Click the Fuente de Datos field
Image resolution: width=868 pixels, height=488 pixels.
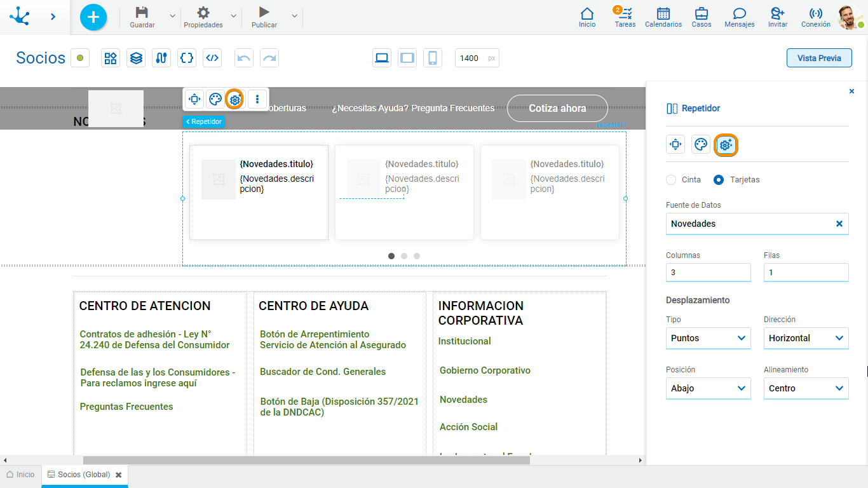757,224
